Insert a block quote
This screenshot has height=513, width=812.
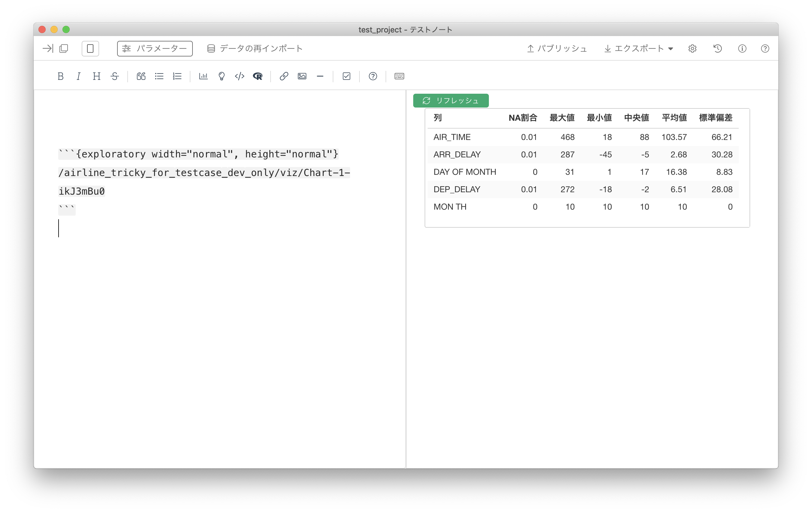click(141, 76)
